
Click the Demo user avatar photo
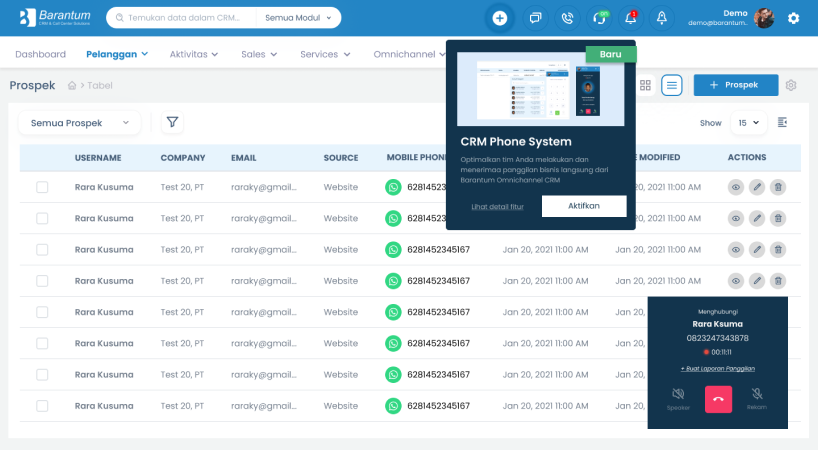point(764,18)
